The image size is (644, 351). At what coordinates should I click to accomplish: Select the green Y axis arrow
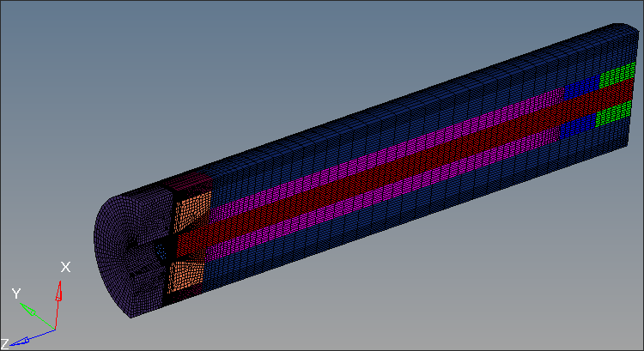[30, 308]
